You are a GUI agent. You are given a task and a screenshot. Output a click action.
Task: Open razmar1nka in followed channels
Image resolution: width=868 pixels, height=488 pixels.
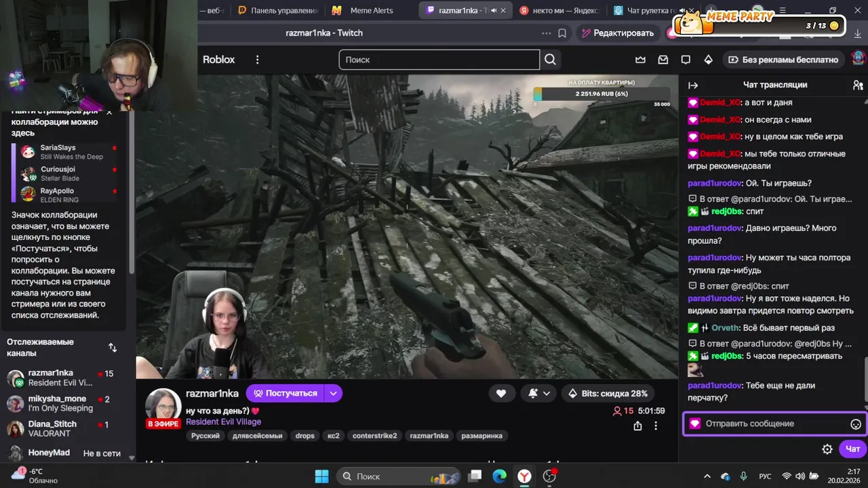coord(64,378)
